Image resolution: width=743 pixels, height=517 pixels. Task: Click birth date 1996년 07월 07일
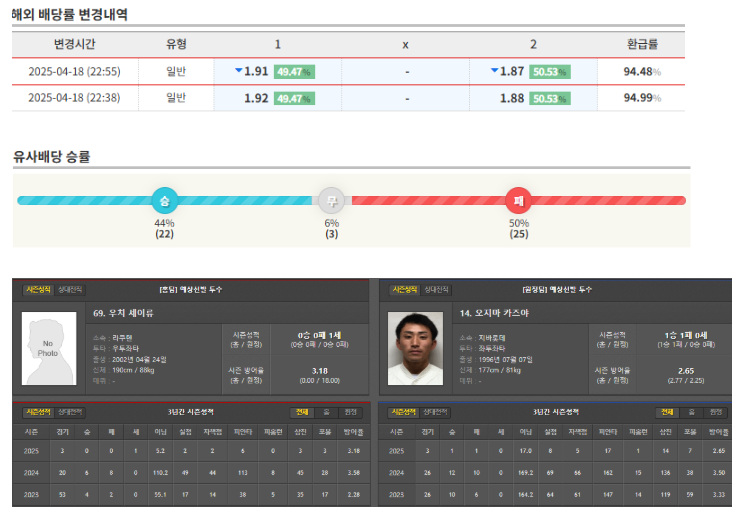click(506, 360)
